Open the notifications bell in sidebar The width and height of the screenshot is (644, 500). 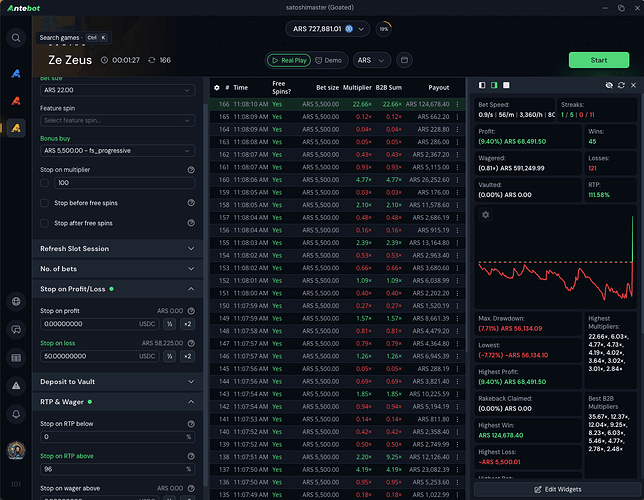pos(16,413)
